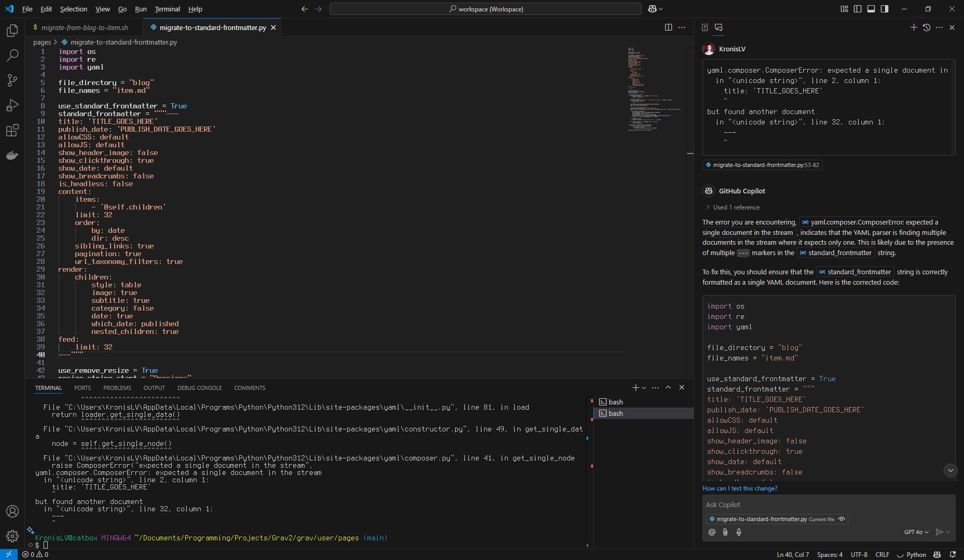The height and width of the screenshot is (560, 964).
Task: Open the Accounts menu icon
Action: coord(12,511)
